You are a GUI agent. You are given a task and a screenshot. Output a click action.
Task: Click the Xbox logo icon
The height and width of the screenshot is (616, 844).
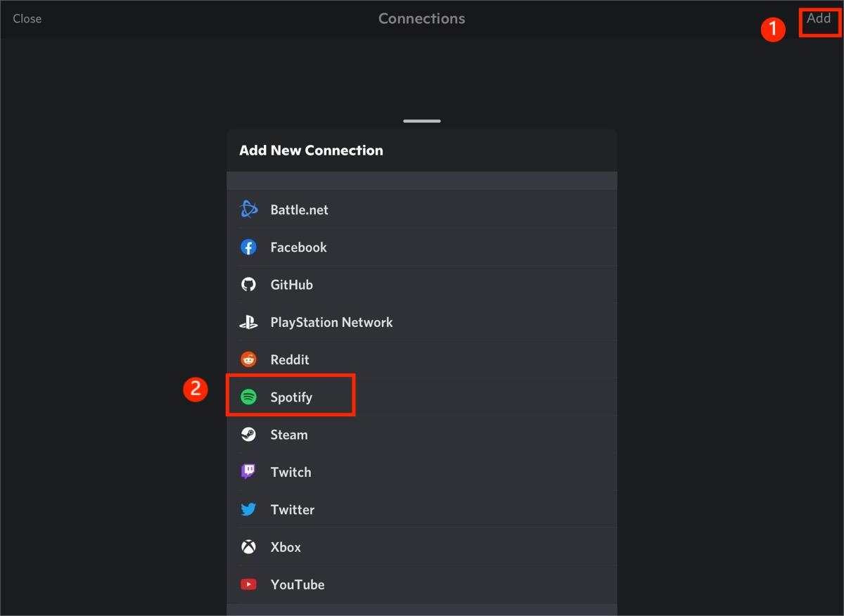248,547
